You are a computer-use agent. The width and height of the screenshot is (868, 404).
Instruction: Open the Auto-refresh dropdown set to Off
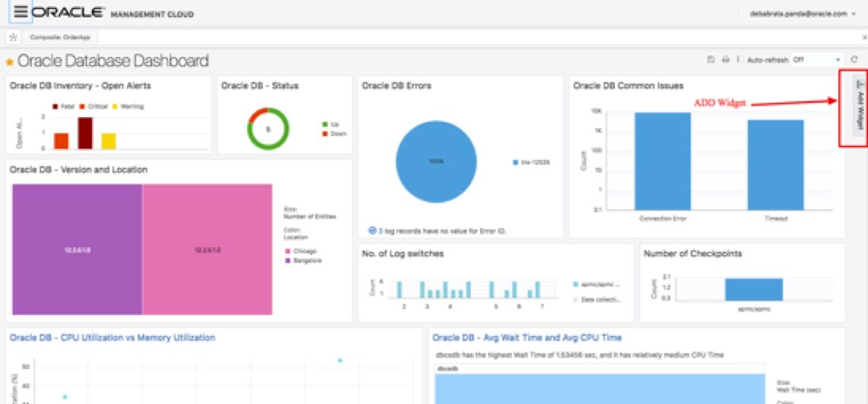tap(817, 60)
